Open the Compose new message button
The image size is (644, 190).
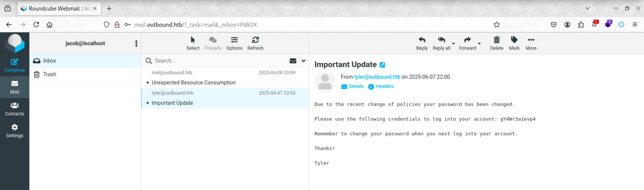[x=14, y=65]
